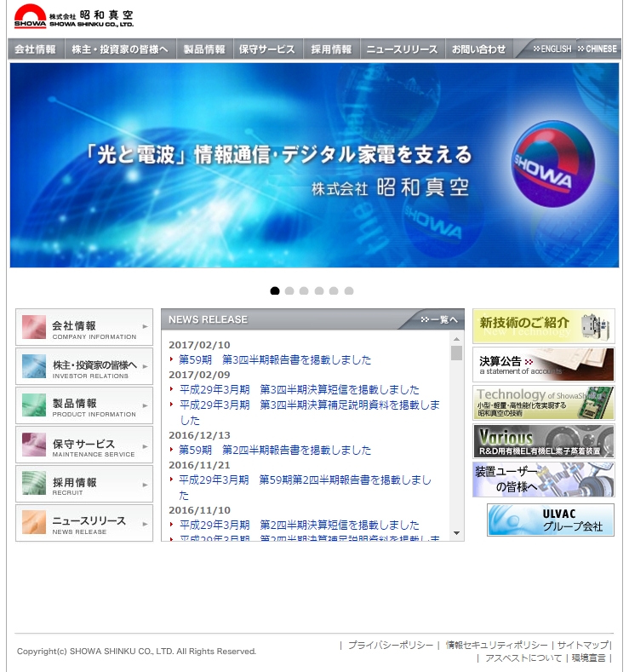This screenshot has height=672, width=629.
Task: Open Technology of ShowaShinku banner
Action: pyautogui.click(x=543, y=403)
